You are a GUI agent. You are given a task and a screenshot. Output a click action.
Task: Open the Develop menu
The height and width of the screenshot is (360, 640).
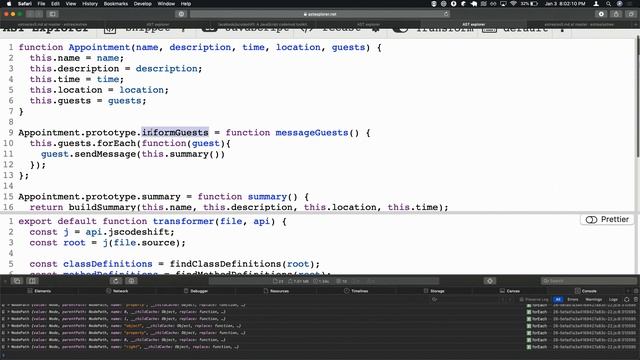click(x=142, y=4)
